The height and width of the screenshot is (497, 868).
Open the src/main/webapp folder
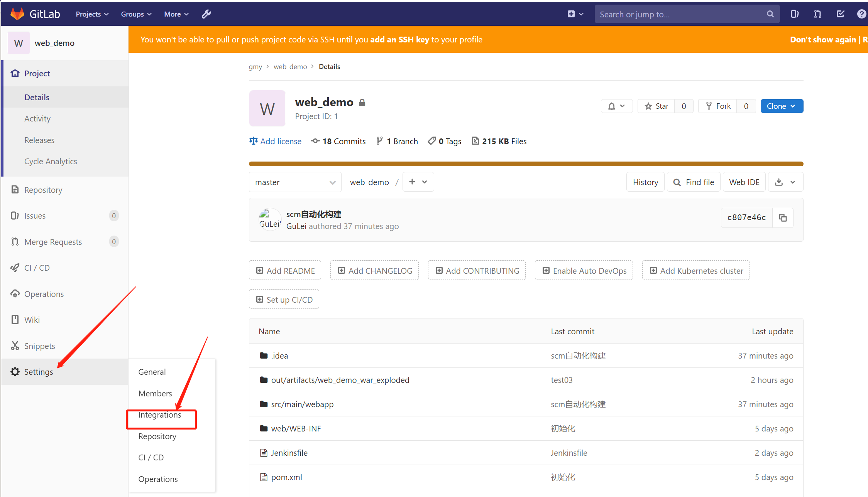302,404
